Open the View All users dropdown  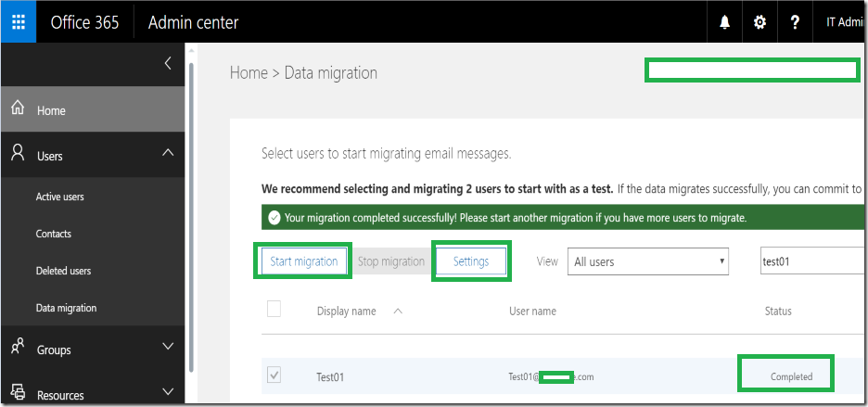point(648,262)
